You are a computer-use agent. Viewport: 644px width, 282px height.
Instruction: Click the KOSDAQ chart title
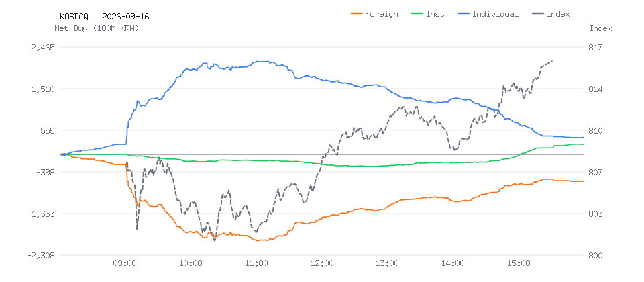coord(74,17)
